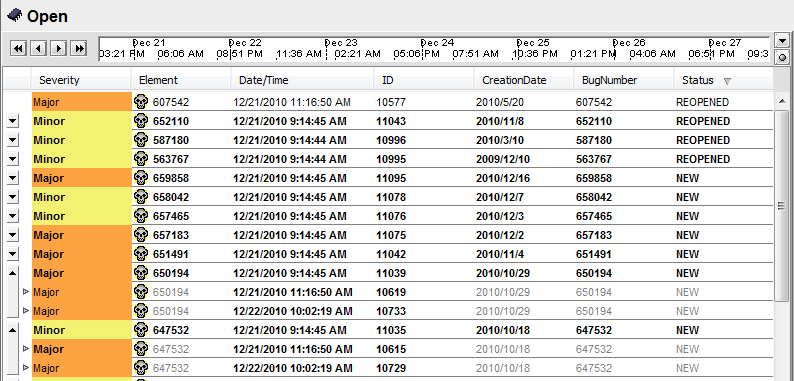Image resolution: width=794 pixels, height=381 pixels.
Task: Click the vertical scrollbar thumb
Action: [781, 205]
